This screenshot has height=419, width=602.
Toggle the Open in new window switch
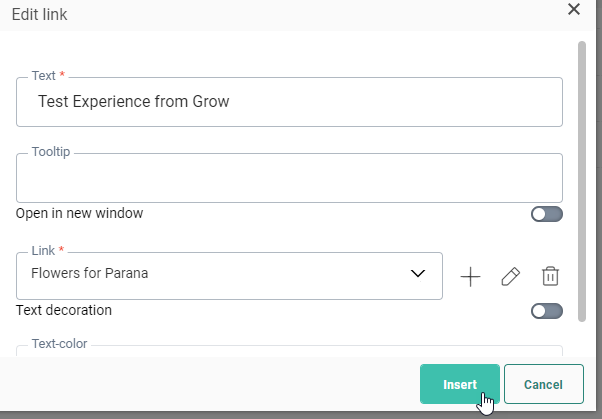pos(547,214)
